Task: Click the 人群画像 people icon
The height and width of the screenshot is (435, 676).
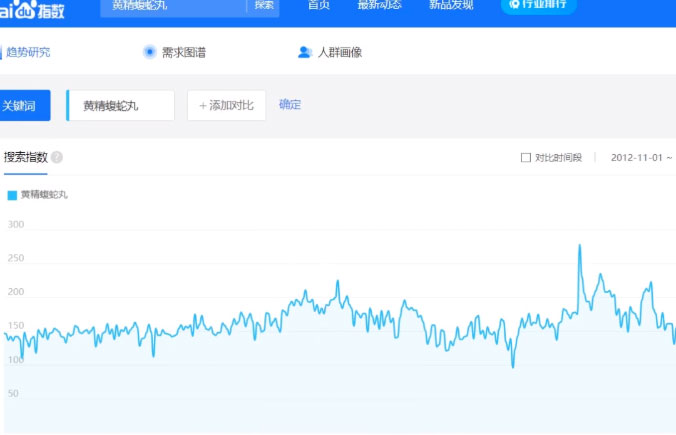Action: click(x=305, y=52)
